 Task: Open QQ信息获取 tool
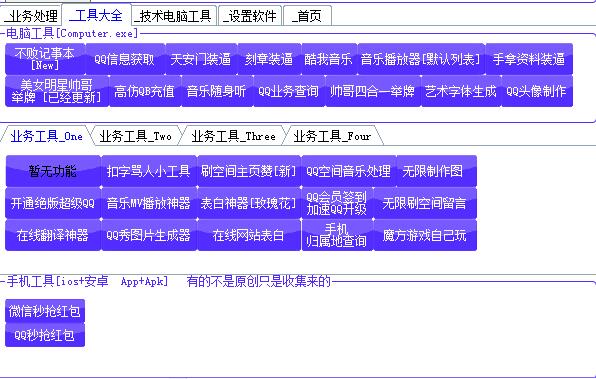125,59
